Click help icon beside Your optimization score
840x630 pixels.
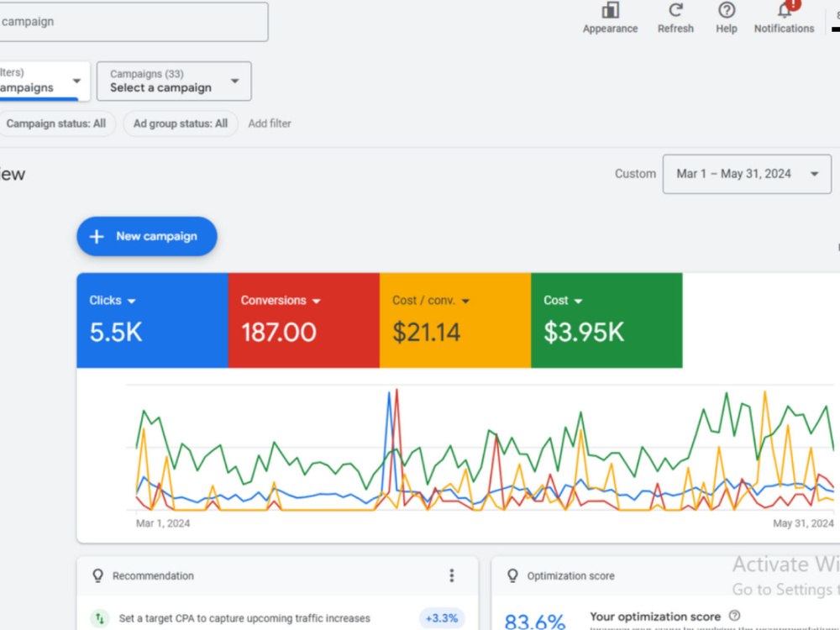coord(734,616)
